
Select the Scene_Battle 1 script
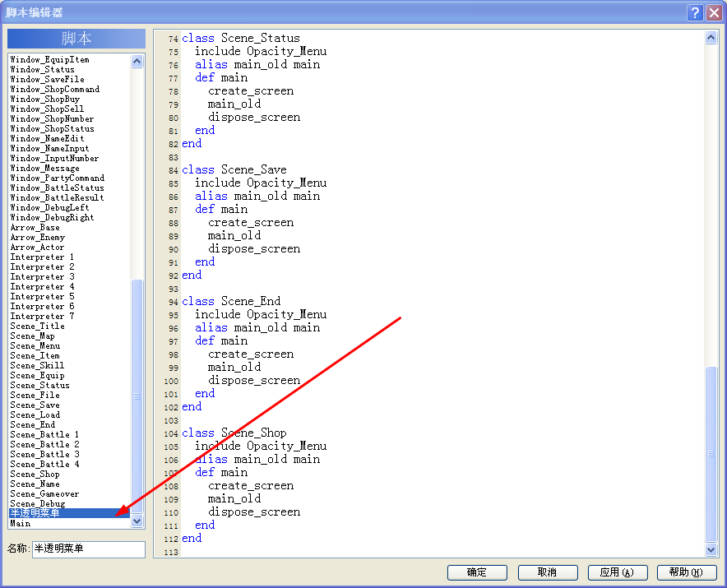pyautogui.click(x=70, y=434)
